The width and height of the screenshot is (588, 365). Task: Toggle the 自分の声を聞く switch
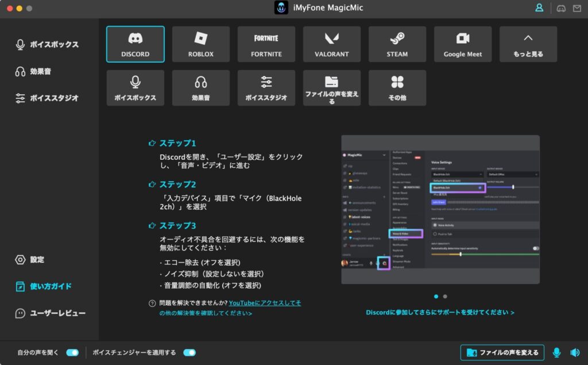(72, 352)
